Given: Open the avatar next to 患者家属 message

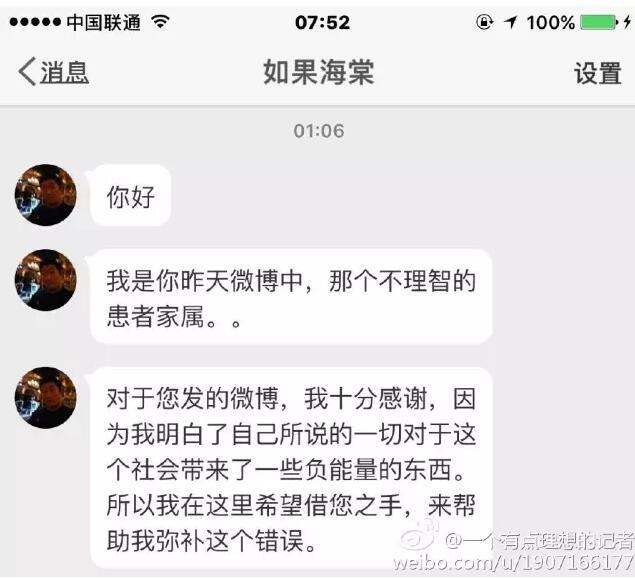Looking at the screenshot, I should click(x=45, y=280).
